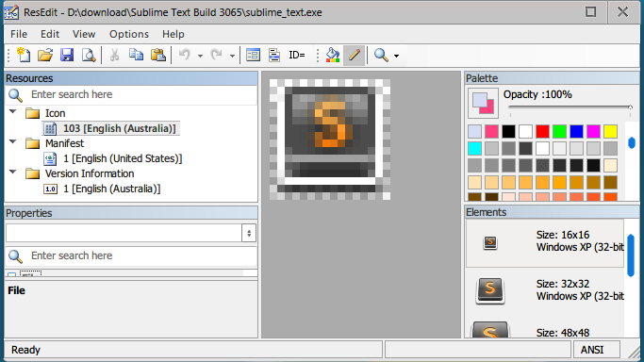Pick the black palette swatch
This screenshot has width=644, height=362.
click(508, 131)
